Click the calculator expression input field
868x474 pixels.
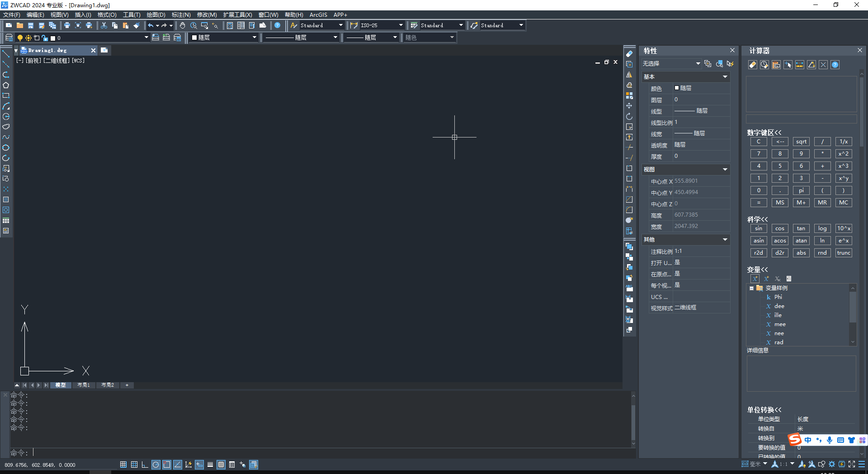[801, 119]
